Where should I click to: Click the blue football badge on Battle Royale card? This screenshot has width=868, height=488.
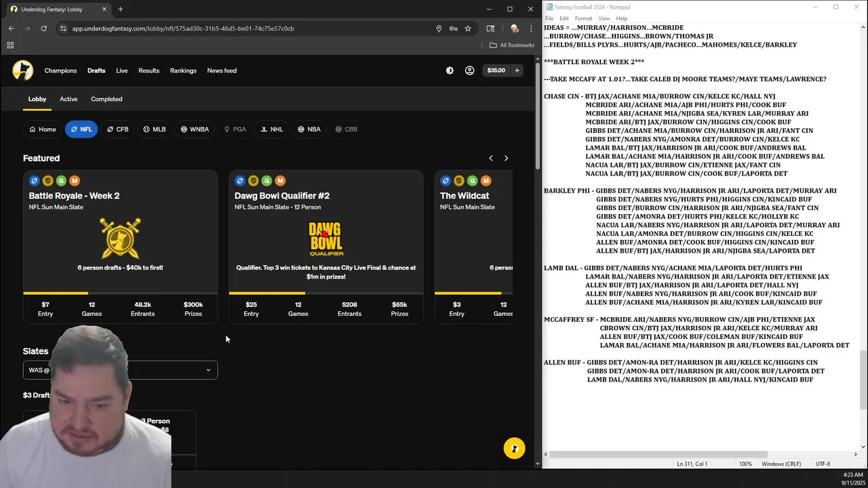[34, 180]
